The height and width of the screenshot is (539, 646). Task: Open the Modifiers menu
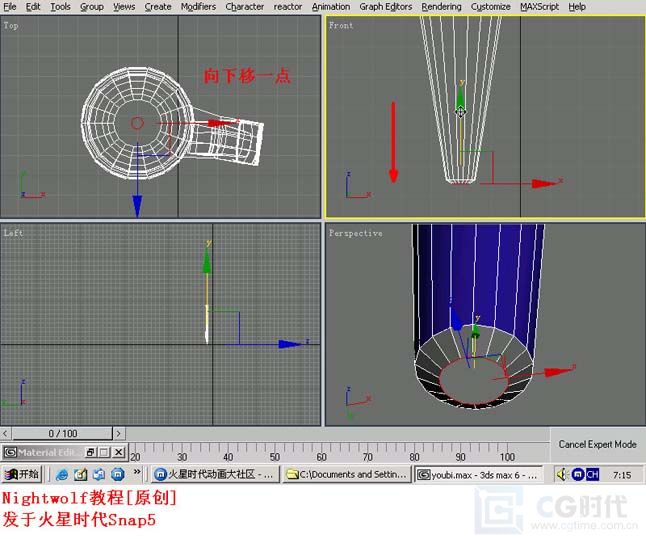198,7
